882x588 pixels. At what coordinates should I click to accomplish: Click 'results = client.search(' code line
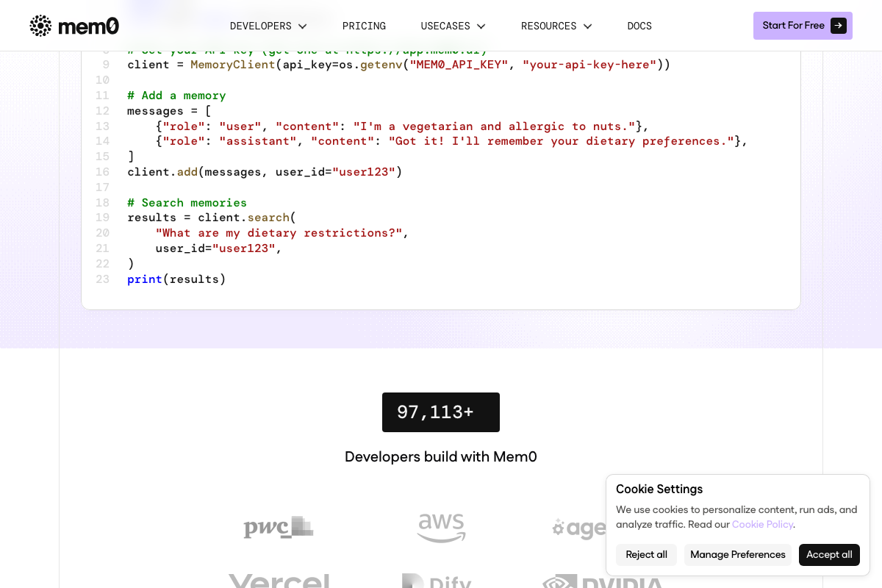click(212, 218)
